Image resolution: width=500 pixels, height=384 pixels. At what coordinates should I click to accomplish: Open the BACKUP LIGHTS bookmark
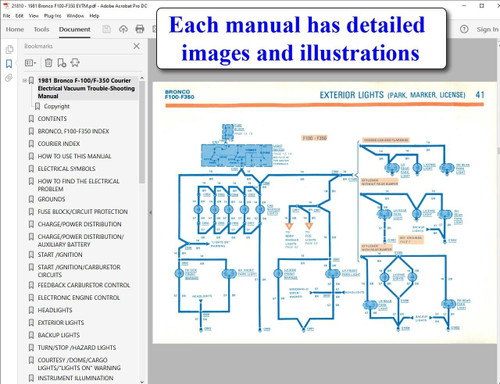59,335
